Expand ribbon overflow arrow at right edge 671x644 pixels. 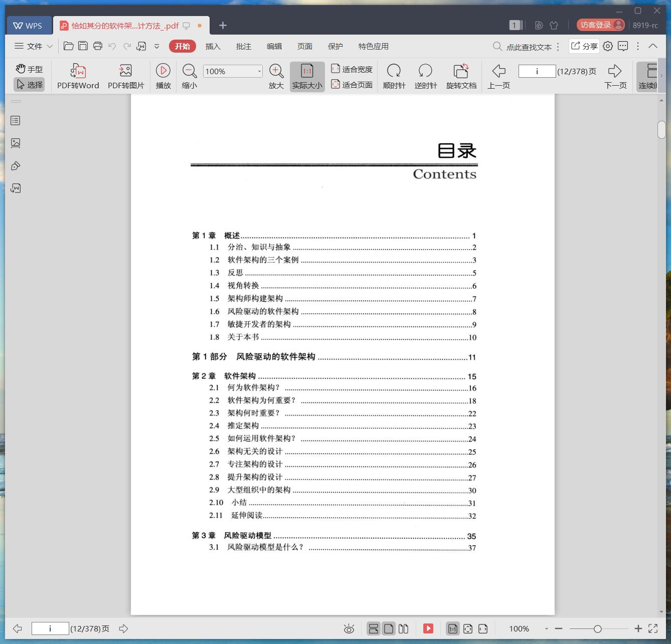661,76
